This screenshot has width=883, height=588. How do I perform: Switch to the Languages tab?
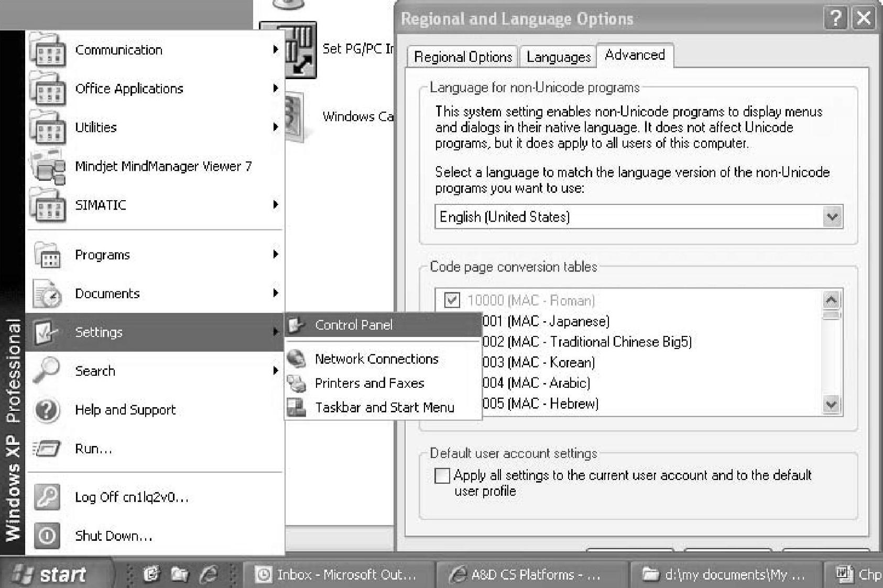pos(559,57)
